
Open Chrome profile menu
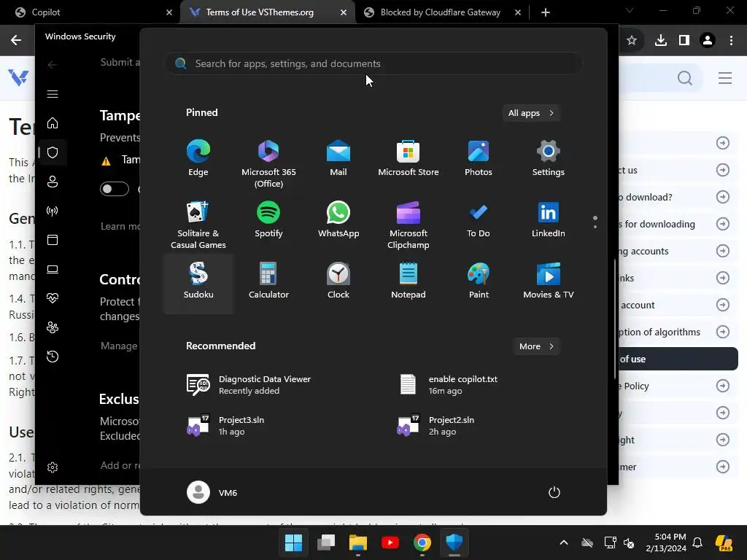pos(708,41)
